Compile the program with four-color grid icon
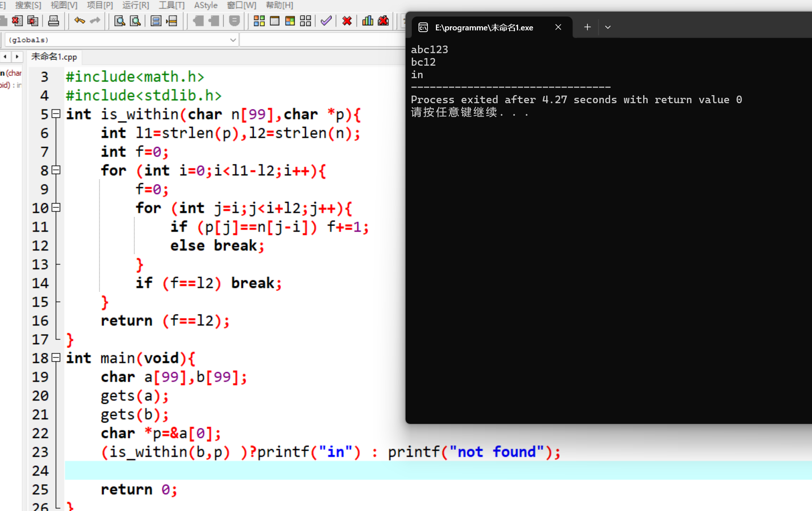Image resolution: width=812 pixels, height=511 pixels. (259, 21)
